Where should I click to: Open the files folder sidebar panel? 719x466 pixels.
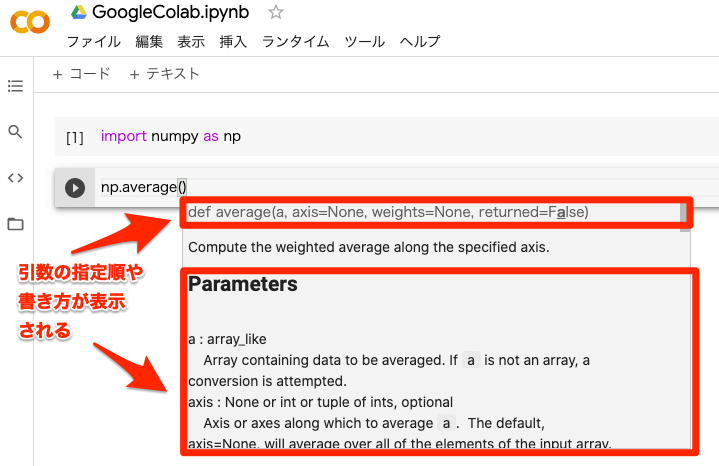(x=15, y=224)
